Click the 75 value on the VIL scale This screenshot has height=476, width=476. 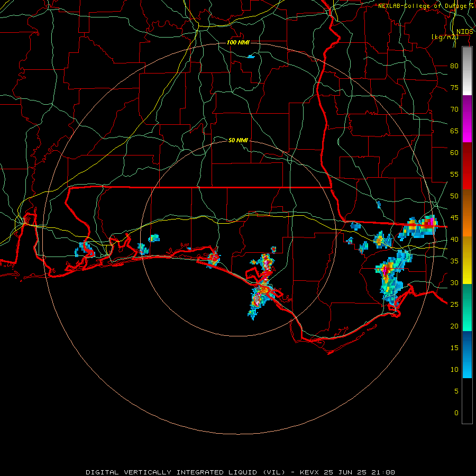pyautogui.click(x=454, y=88)
